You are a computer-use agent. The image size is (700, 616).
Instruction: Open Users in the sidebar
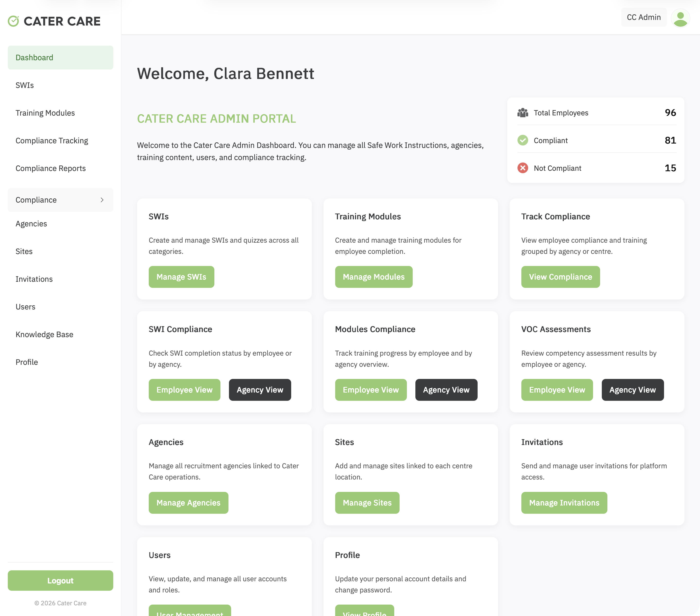point(60,307)
